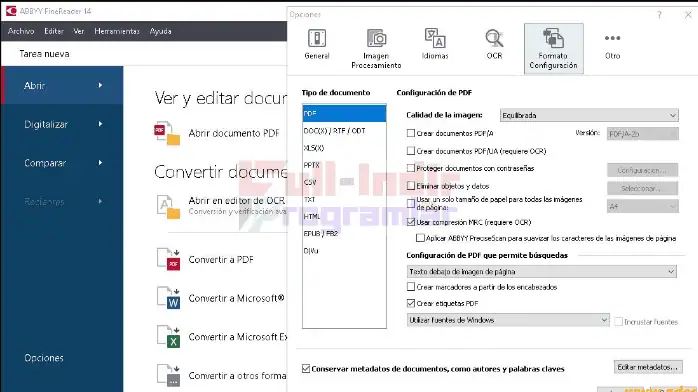Open the Ayuda menu

[160, 31]
